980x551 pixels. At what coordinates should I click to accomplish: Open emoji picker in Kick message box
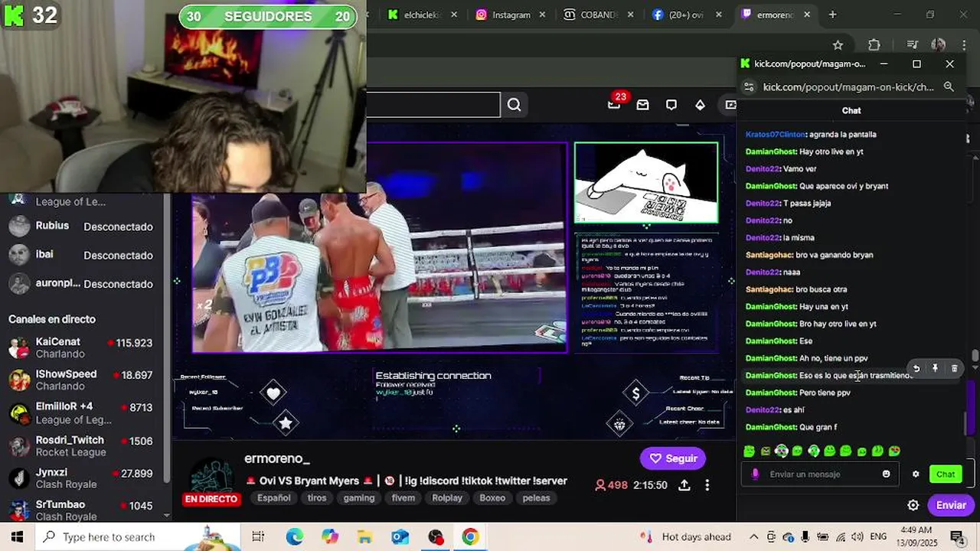click(886, 474)
